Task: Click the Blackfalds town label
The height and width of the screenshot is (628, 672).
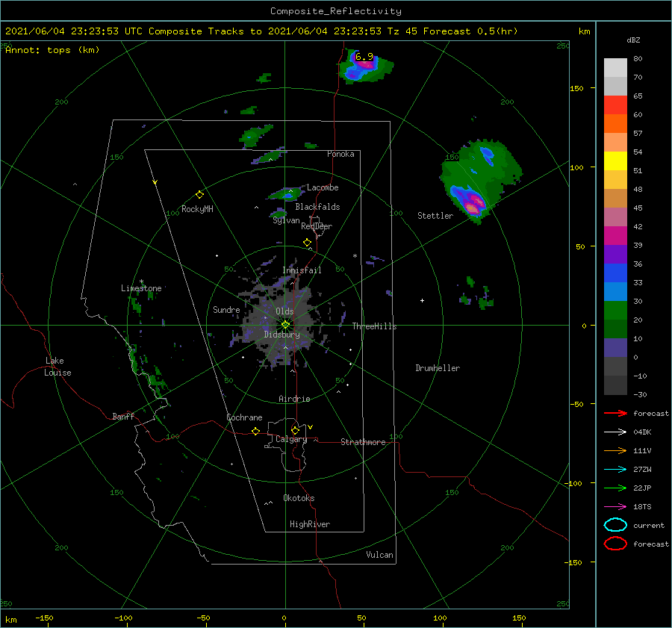Action: 317,207
